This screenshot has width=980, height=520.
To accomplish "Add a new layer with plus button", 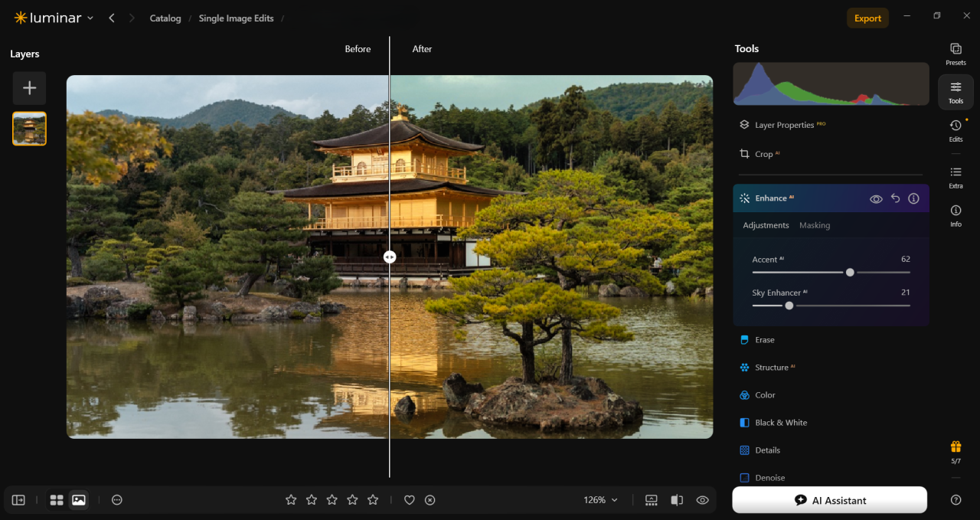I will pyautogui.click(x=29, y=88).
